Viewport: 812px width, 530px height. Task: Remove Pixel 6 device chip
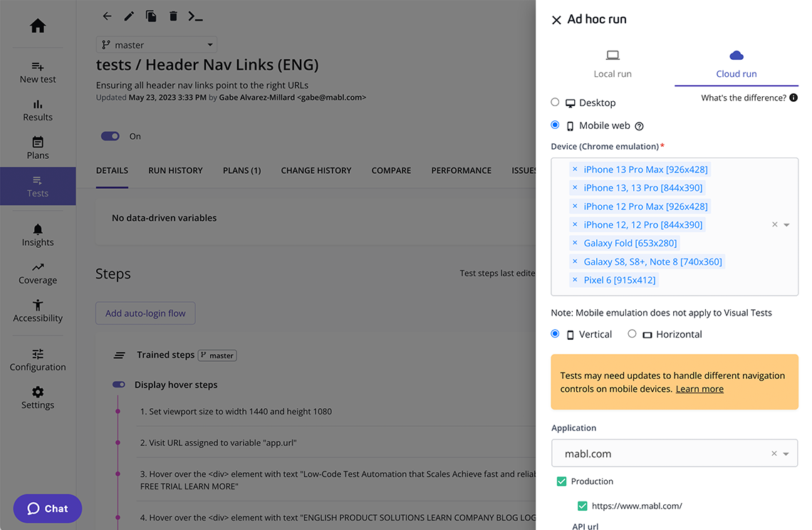575,280
